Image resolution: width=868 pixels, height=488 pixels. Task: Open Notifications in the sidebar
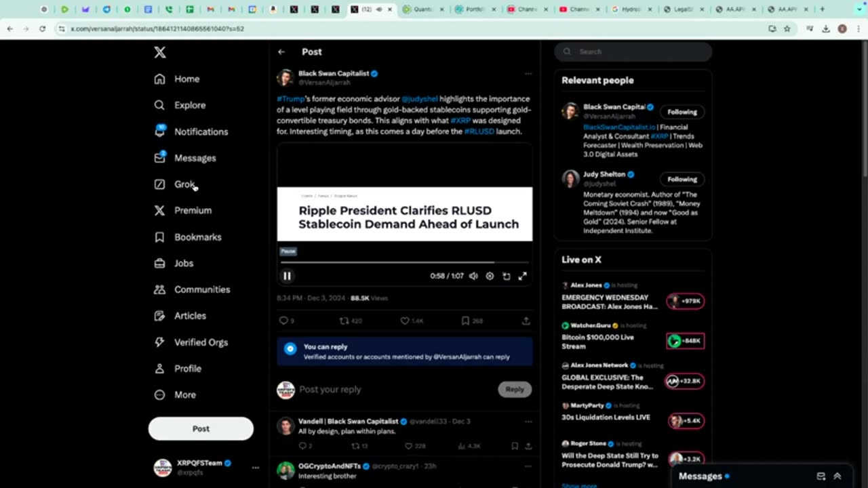coord(191,131)
